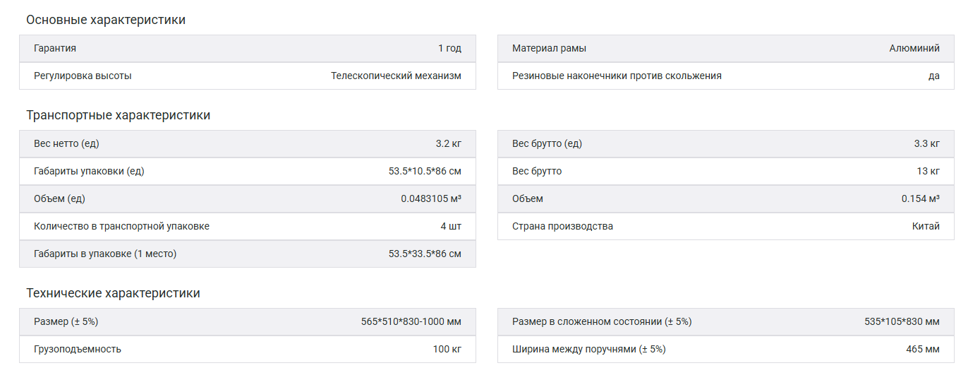The height and width of the screenshot is (392, 980).
Task: Click the "Основные характеристики" section heading
Action: pyautogui.click(x=106, y=20)
